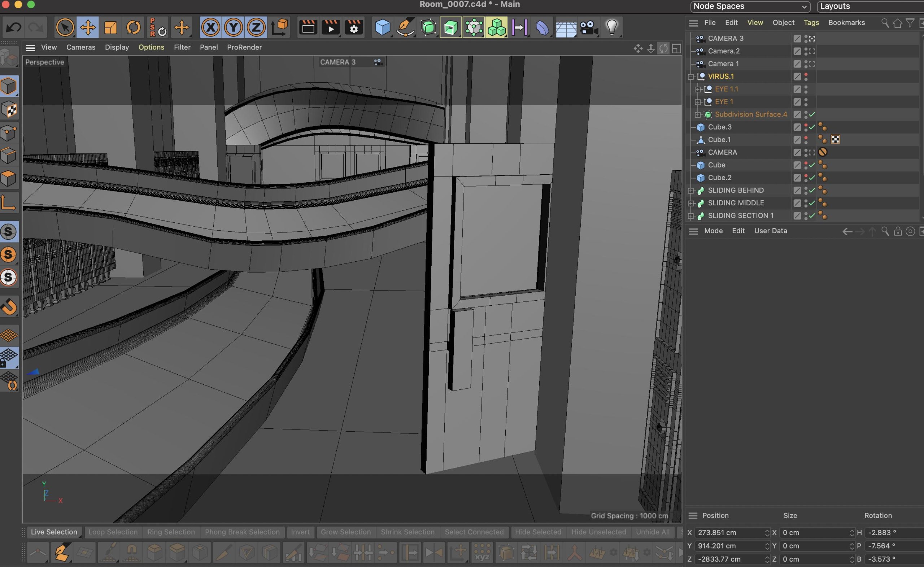Render to Picture Viewer

(331, 27)
